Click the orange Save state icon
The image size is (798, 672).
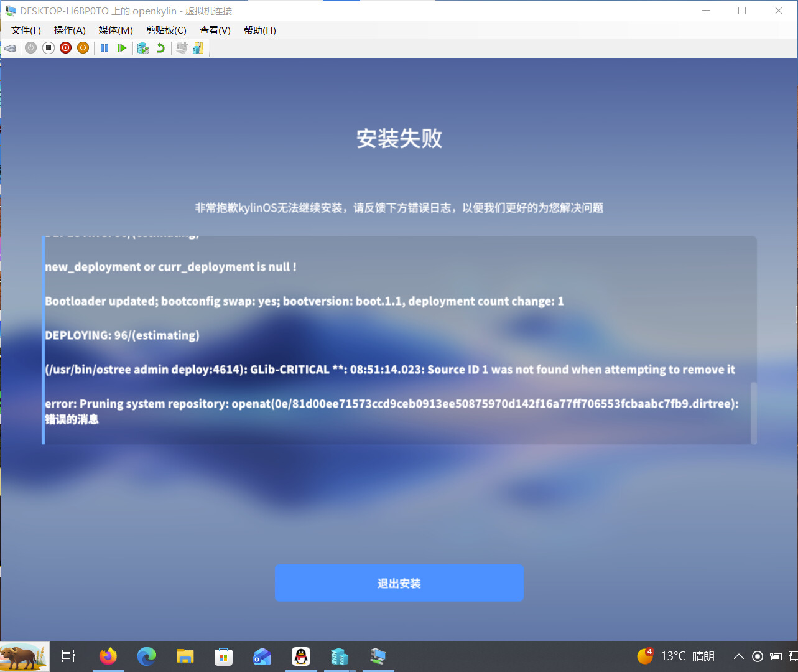[83, 48]
